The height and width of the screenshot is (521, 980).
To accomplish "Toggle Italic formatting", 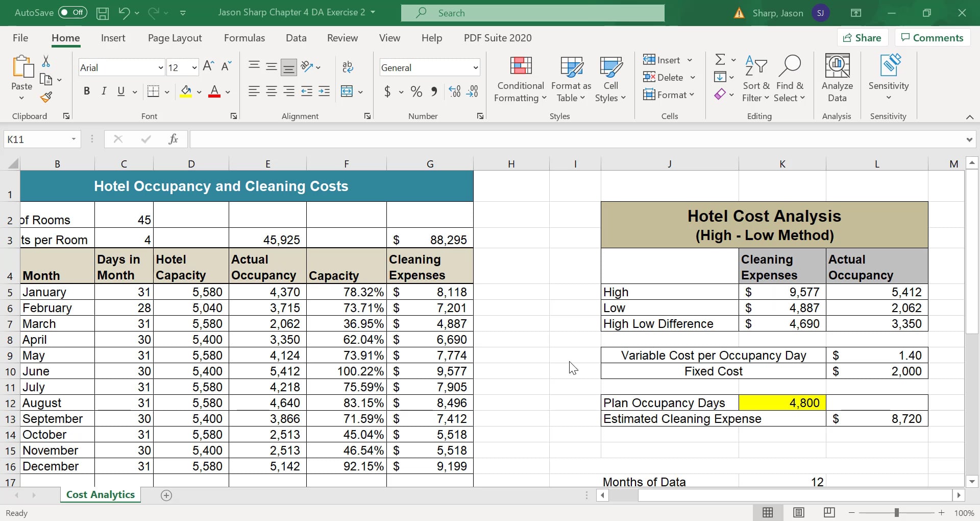I will pyautogui.click(x=104, y=91).
